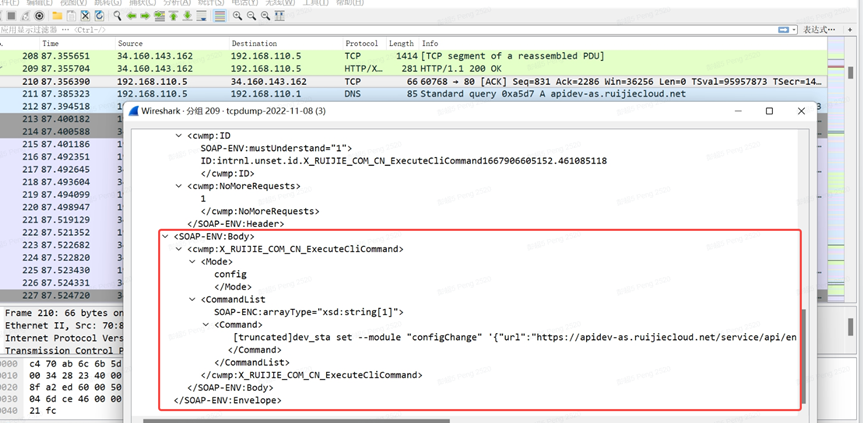Sort packets by Destination column header
The width and height of the screenshot is (863, 423).
pos(286,43)
